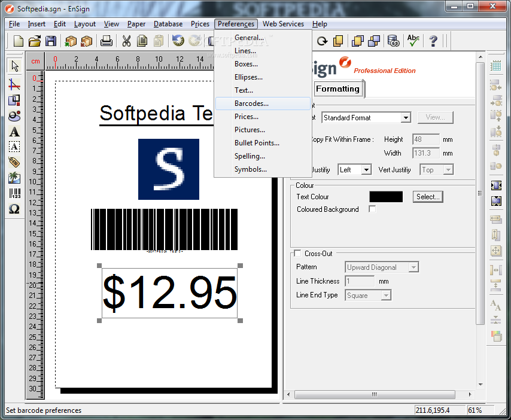Click the import package icon with green arrow
511x420 pixels.
pos(71,41)
